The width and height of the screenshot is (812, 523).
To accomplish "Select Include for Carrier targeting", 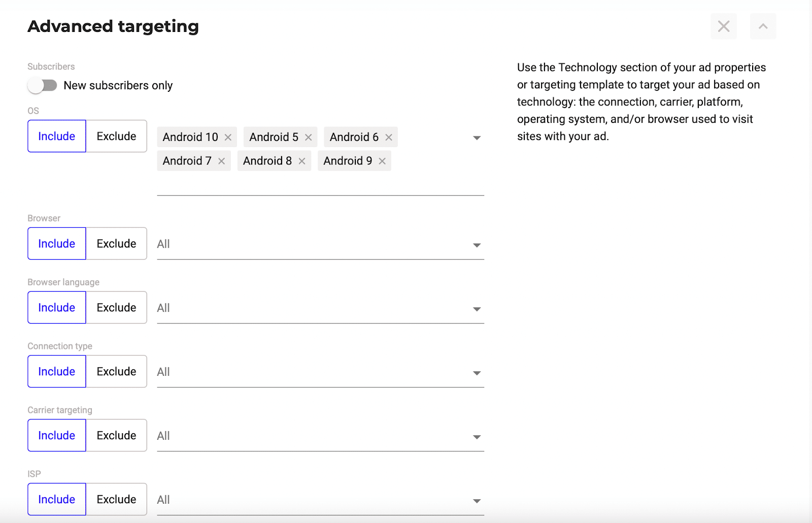I will point(57,435).
